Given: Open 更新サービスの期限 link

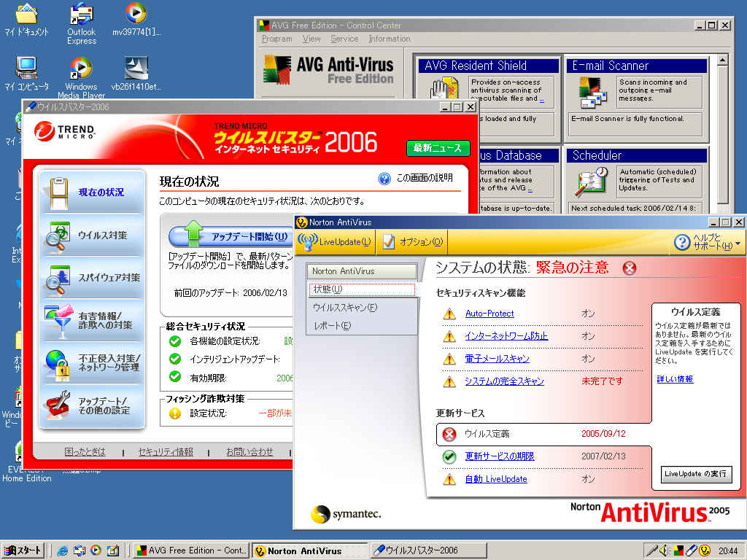Looking at the screenshot, I should coord(499,456).
